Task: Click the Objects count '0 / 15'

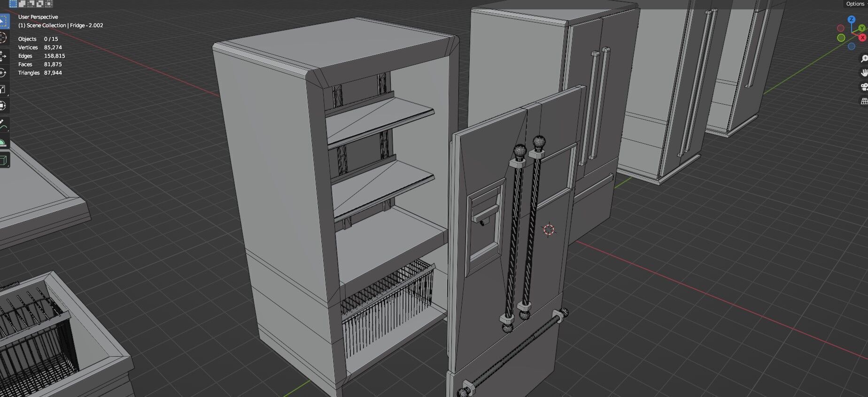Action: click(51, 39)
